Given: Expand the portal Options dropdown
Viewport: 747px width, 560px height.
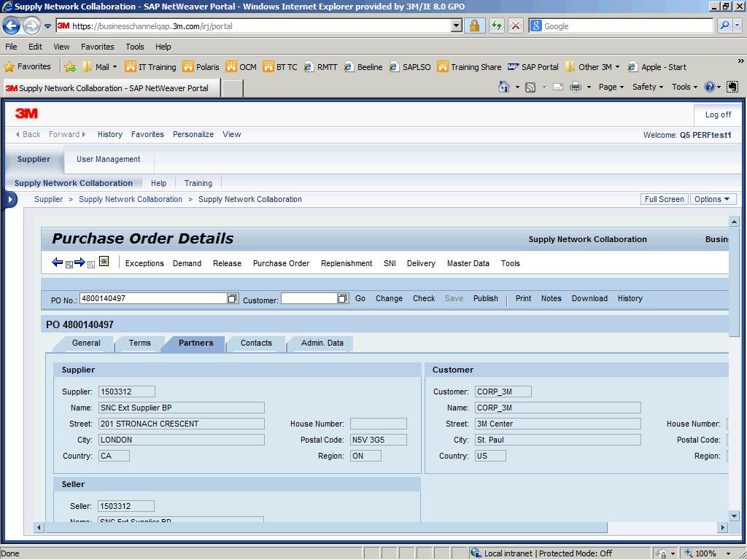Looking at the screenshot, I should 713,199.
